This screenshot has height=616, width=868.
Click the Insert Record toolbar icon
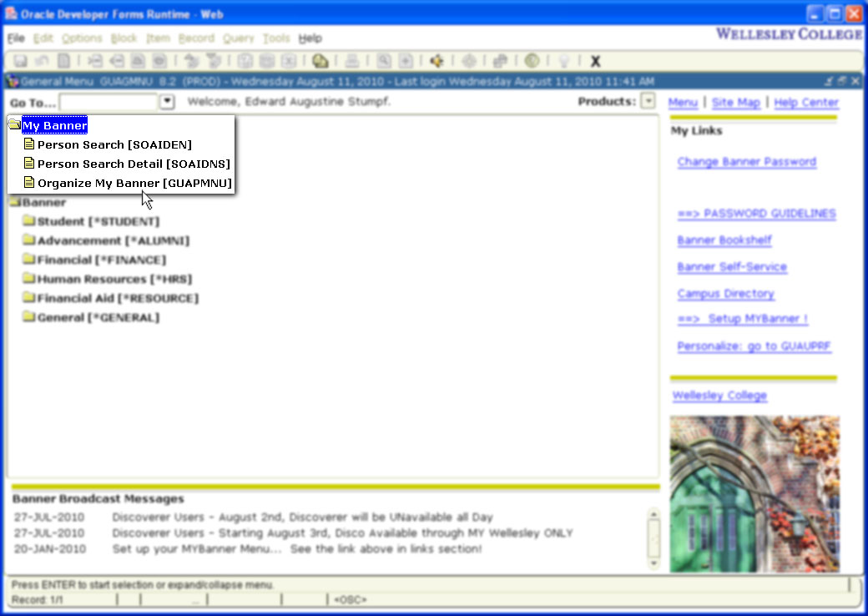tap(95, 61)
